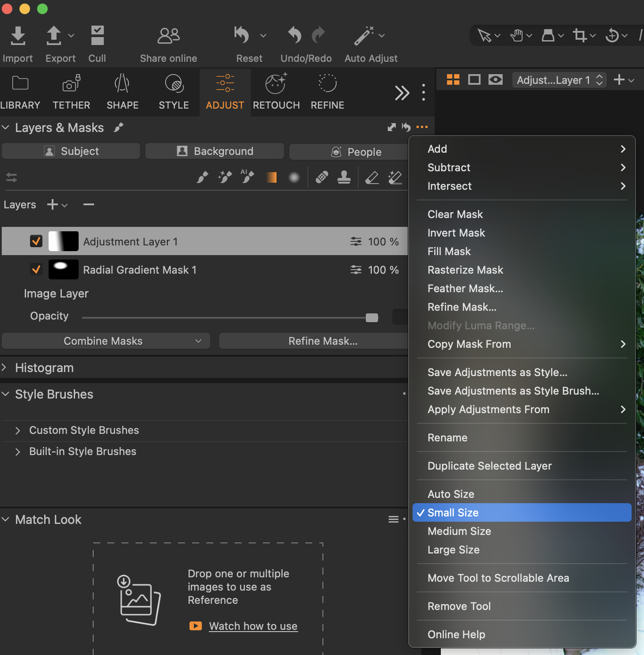Open the Watch how to use link
This screenshot has height=655, width=644.
(x=253, y=626)
